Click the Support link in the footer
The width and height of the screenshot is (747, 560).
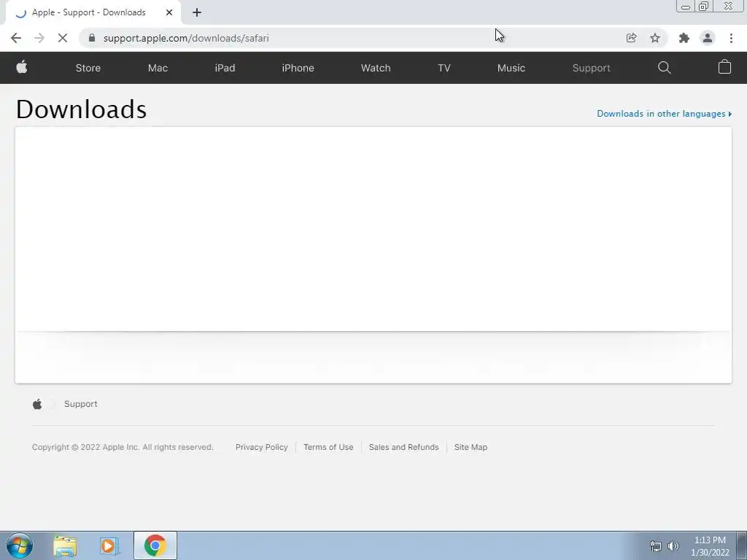click(x=80, y=404)
